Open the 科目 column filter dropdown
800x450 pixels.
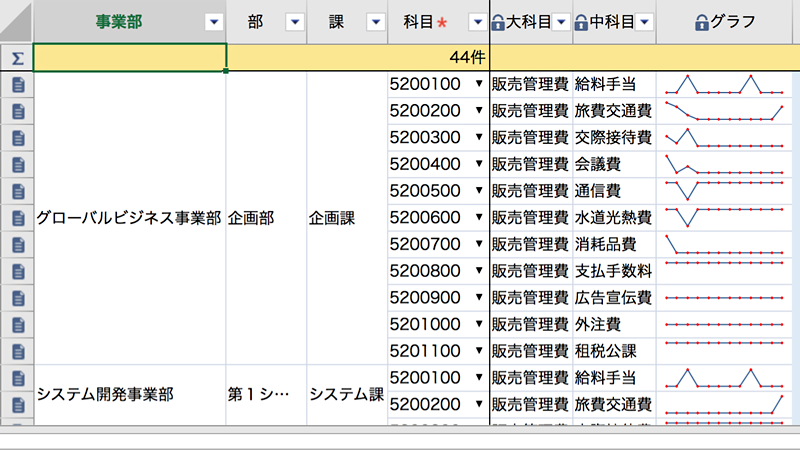tap(476, 22)
